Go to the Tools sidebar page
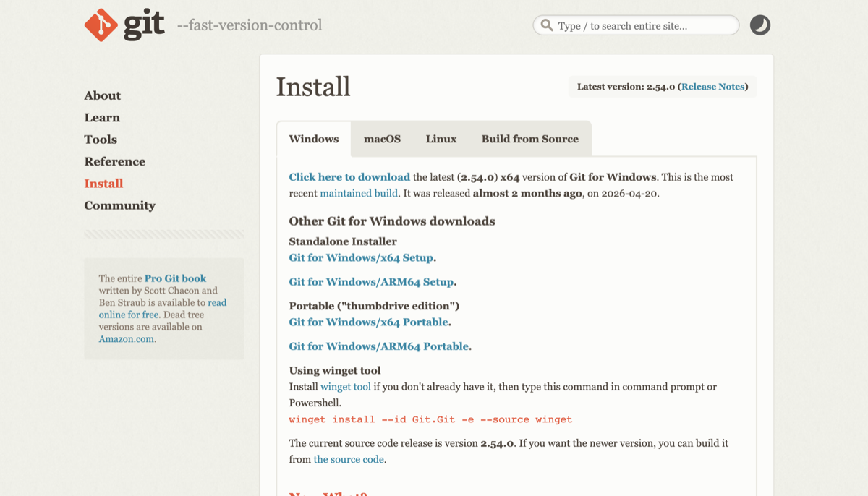 101,140
